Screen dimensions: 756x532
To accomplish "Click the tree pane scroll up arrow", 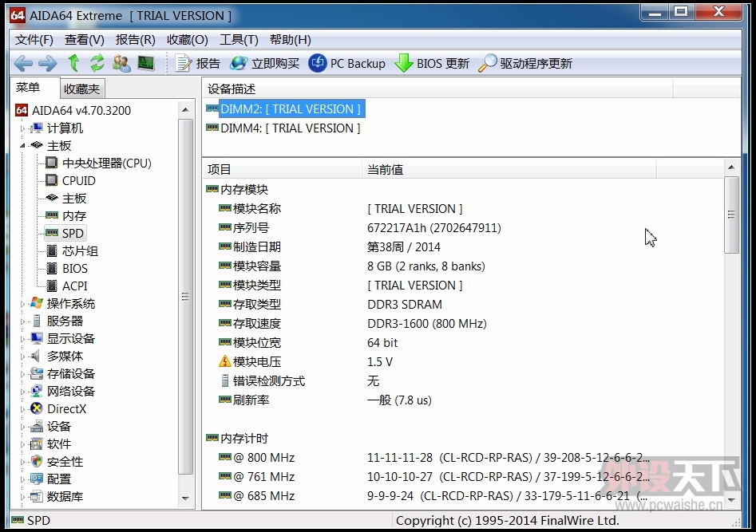I will click(x=185, y=110).
